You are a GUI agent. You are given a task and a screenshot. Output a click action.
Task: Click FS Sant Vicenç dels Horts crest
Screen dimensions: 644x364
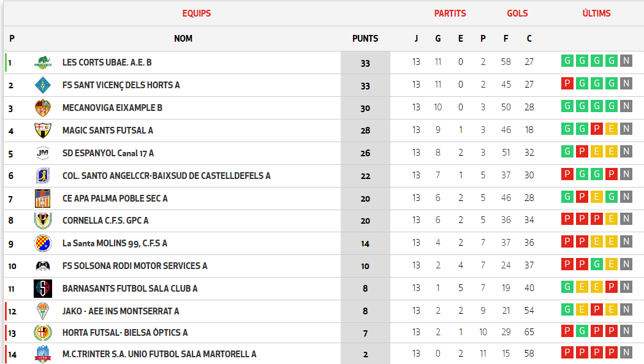coord(43,85)
